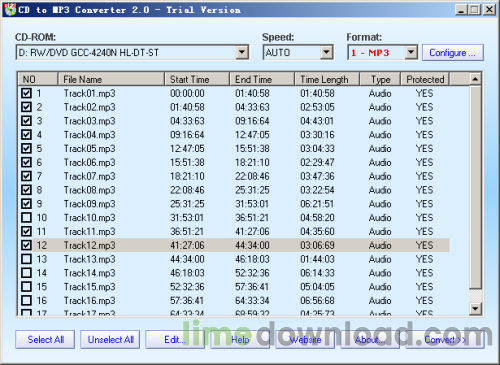The image size is (500, 365).
Task: Click the Time Length column header
Action: tap(327, 79)
